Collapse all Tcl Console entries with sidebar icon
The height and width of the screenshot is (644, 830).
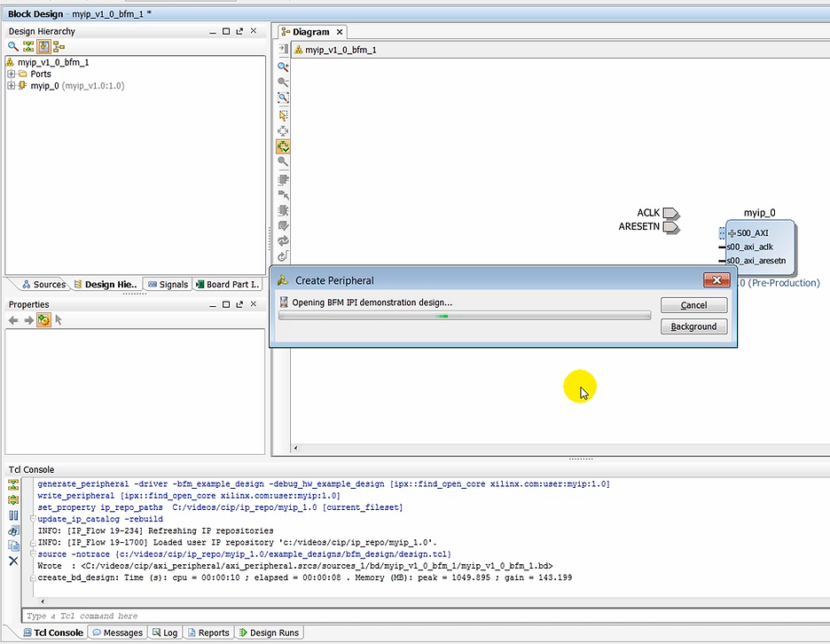[12, 484]
